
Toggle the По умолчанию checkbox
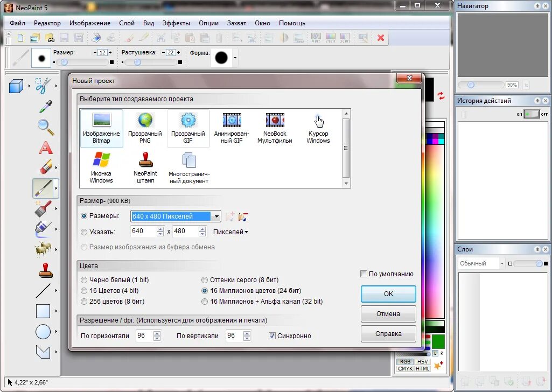point(364,274)
